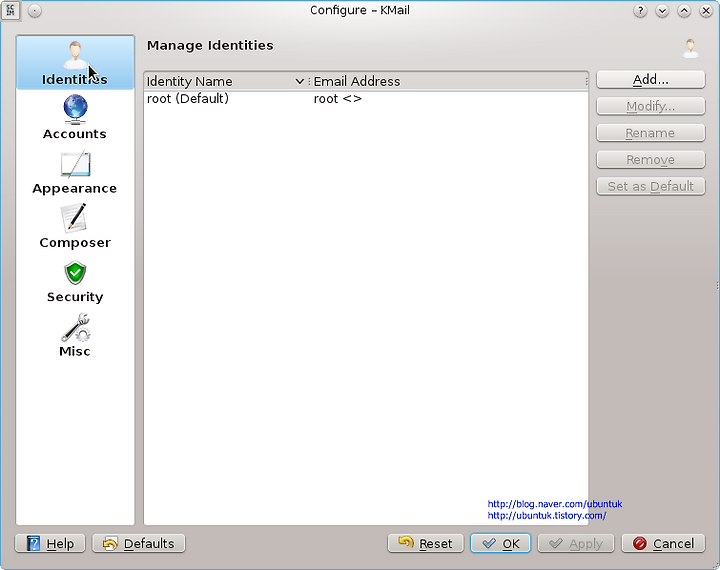
Task: Maximize the Configure KMail window
Action: [x=684, y=11]
